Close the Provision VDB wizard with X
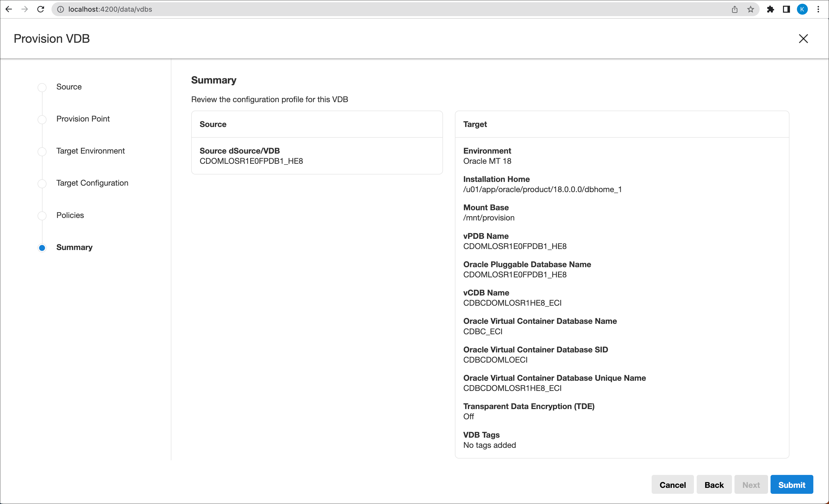 (x=803, y=39)
